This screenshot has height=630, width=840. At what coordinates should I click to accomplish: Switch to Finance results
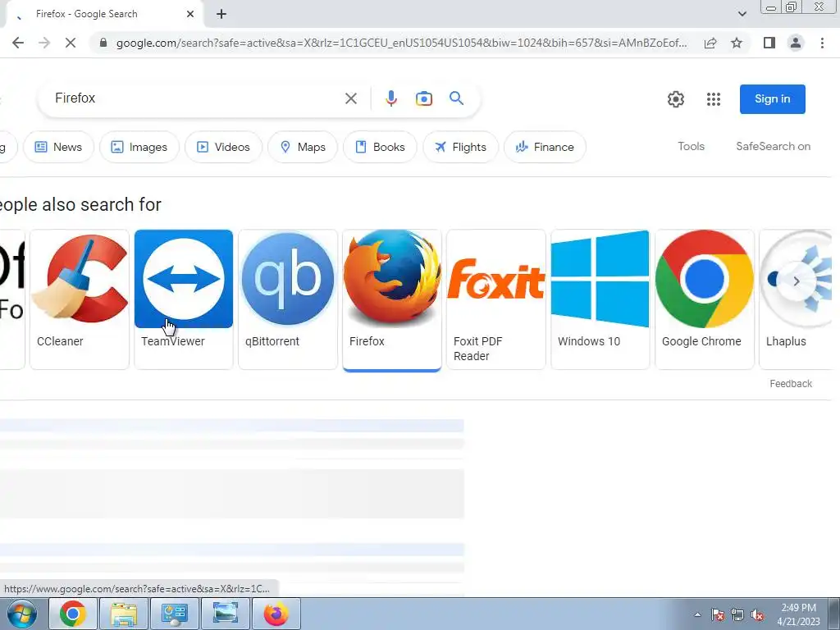[x=545, y=147]
